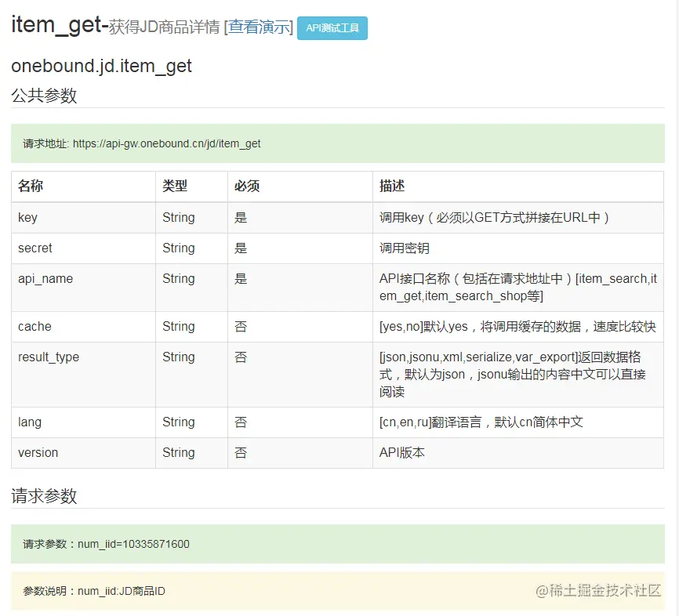Click the 否 required cell in cache row

coord(300,326)
